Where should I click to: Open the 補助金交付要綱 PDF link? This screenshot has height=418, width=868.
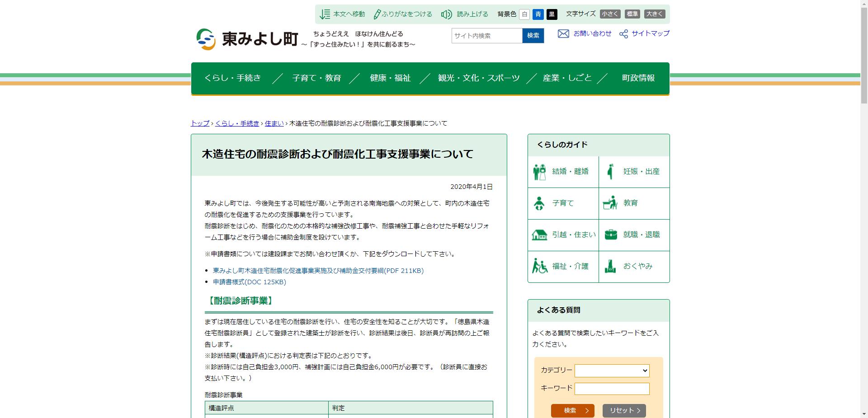(318, 271)
